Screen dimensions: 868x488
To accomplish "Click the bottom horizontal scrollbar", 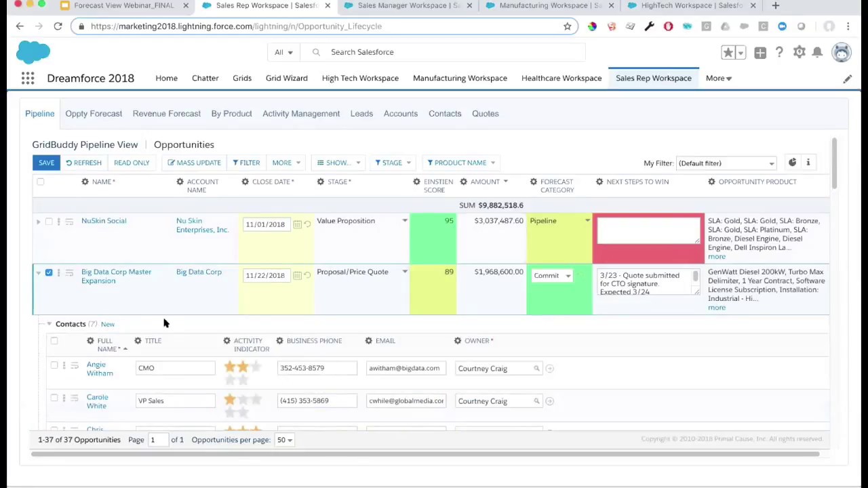I will tap(426, 454).
